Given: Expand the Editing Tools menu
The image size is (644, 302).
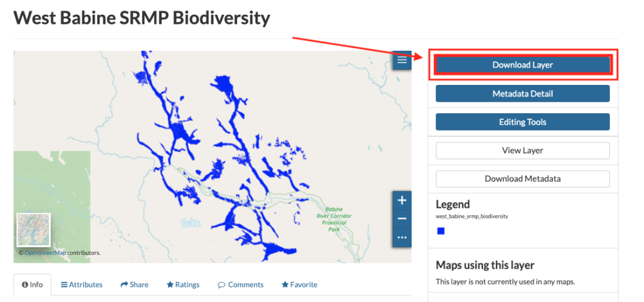Looking at the screenshot, I should click(x=522, y=122).
